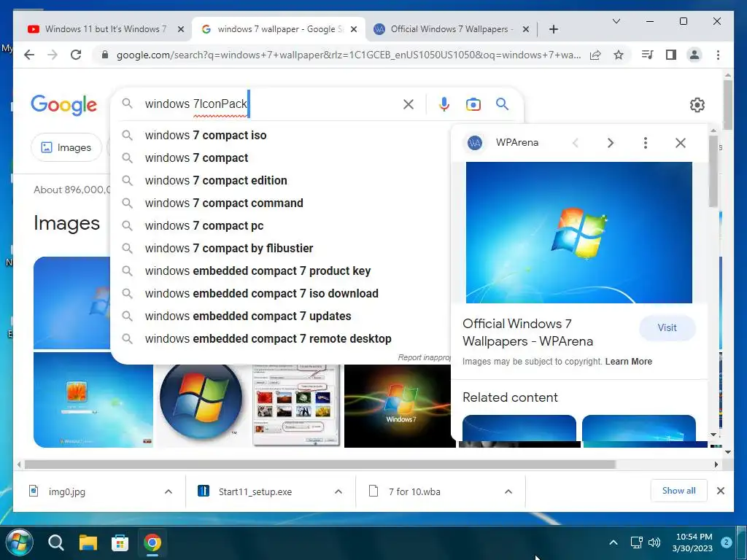The height and width of the screenshot is (560, 747).
Task: Open the network icon in the tray
Action: point(636,542)
